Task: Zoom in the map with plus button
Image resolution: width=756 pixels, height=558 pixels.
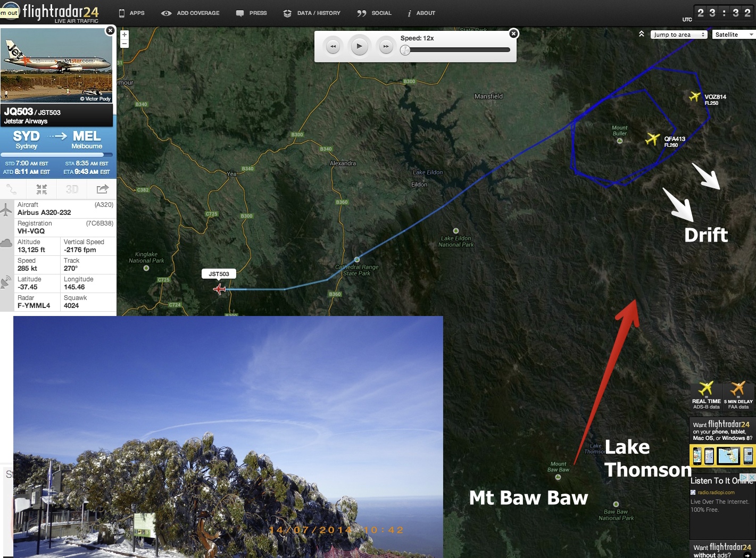Action: [x=124, y=35]
